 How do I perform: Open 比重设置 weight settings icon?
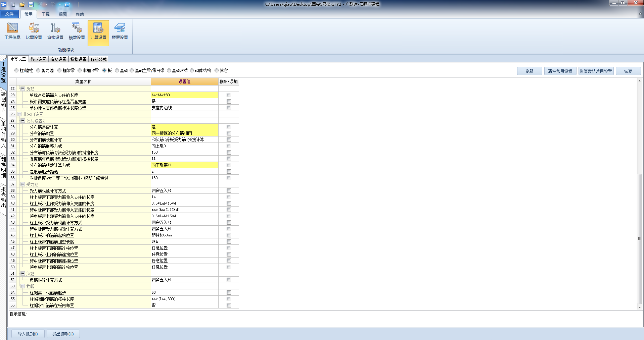click(x=34, y=32)
